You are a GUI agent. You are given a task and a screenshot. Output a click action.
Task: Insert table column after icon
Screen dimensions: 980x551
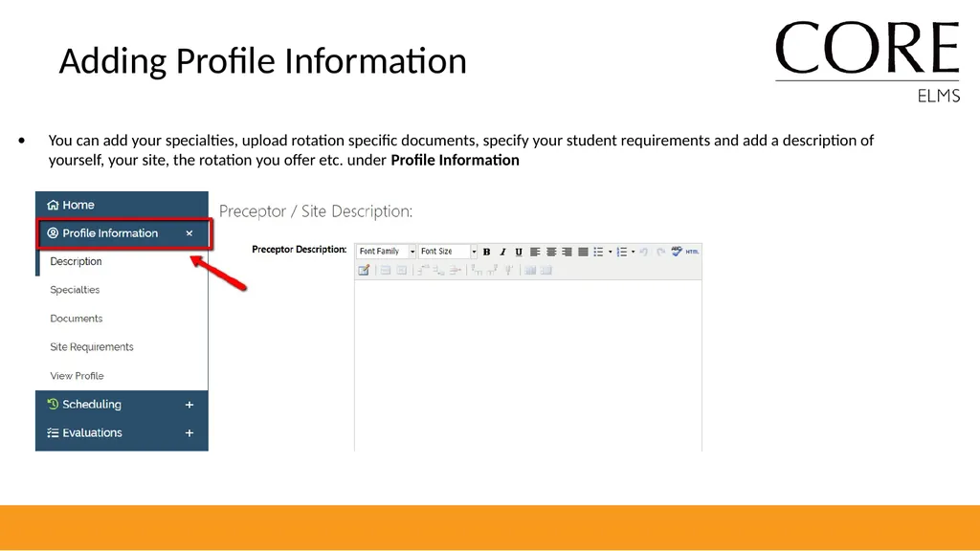pyautogui.click(x=493, y=270)
